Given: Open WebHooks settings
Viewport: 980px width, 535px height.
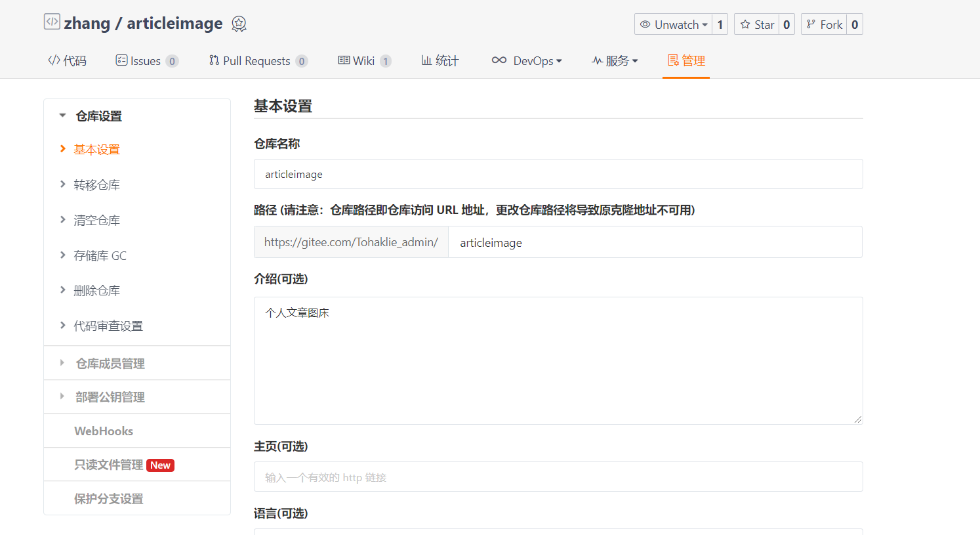Looking at the screenshot, I should [x=137, y=431].
